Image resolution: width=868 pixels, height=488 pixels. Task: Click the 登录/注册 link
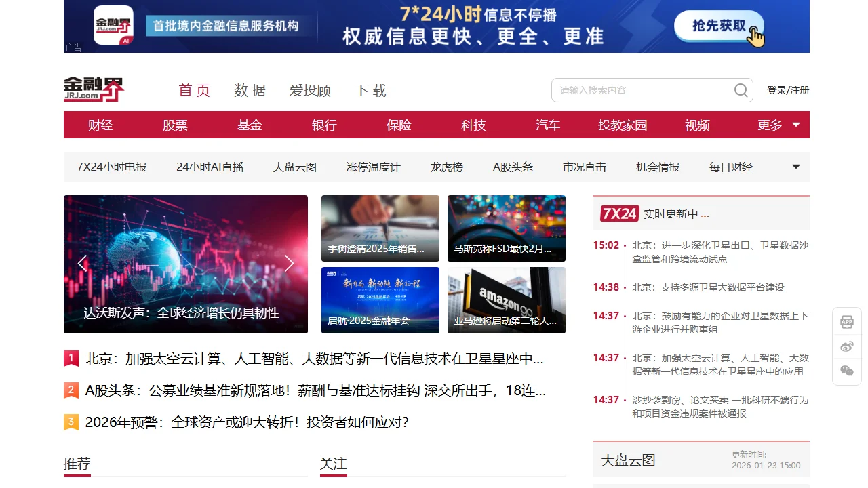click(x=788, y=90)
